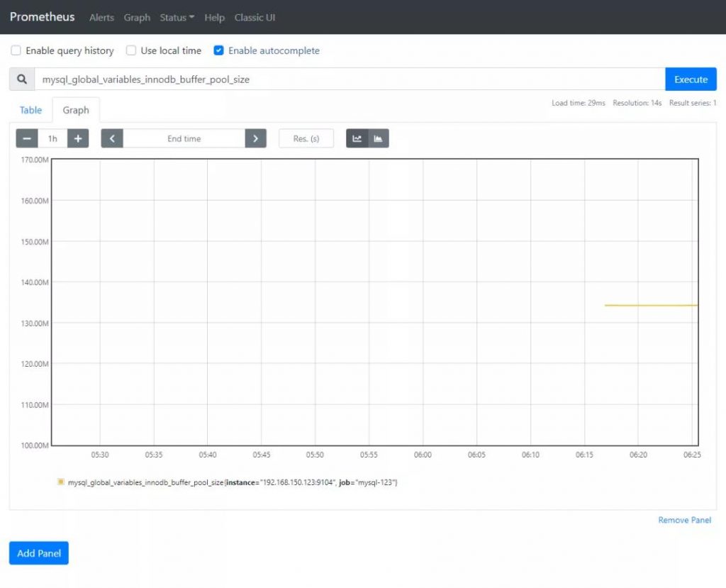Click the 170.00M y-axis label

pyautogui.click(x=35, y=160)
